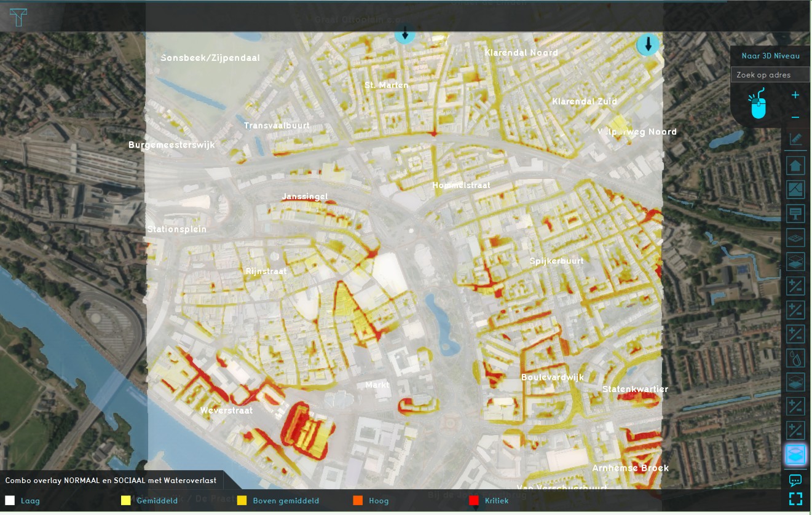The height and width of the screenshot is (515, 812).
Task: Click the Tygron logo in top-left corner
Action: [18, 17]
